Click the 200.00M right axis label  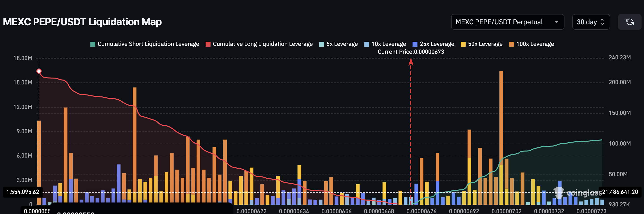coord(620,82)
